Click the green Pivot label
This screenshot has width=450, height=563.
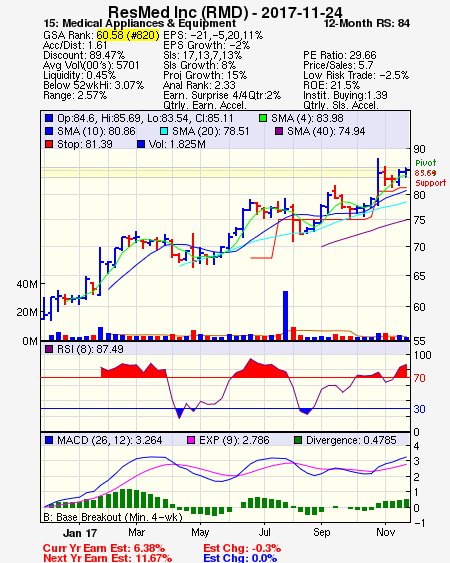coord(426,163)
